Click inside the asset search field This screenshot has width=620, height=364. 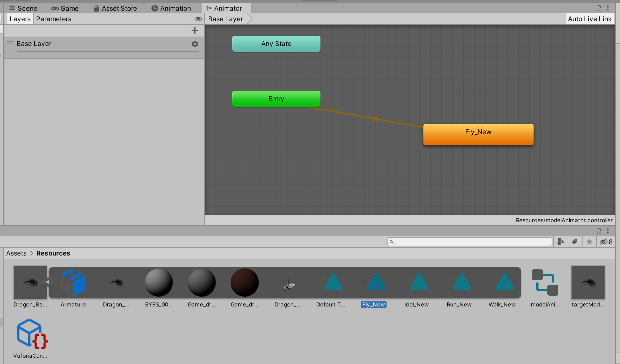[468, 242]
